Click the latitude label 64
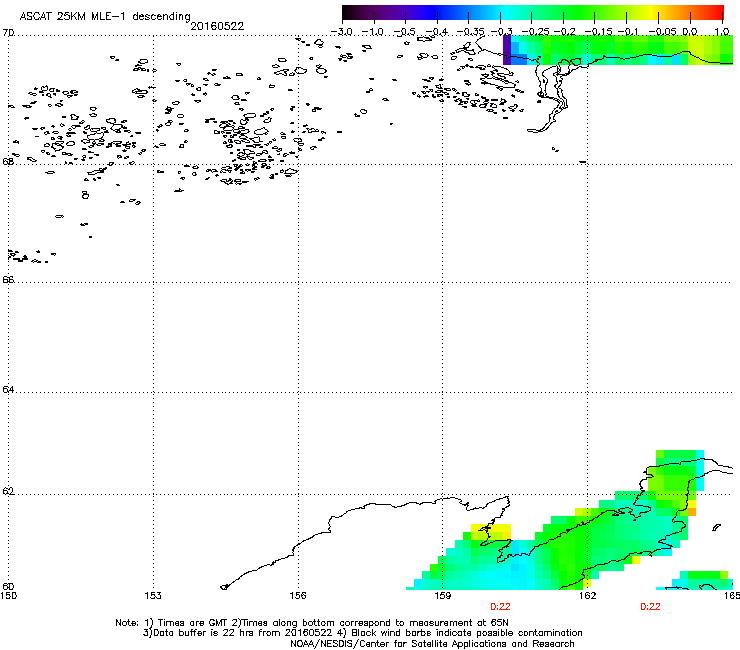 click(x=8, y=390)
